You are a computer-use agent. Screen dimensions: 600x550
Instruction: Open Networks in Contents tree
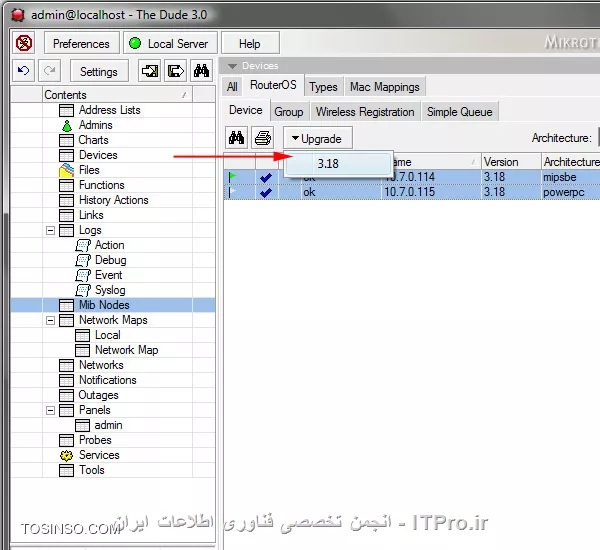coord(101,365)
